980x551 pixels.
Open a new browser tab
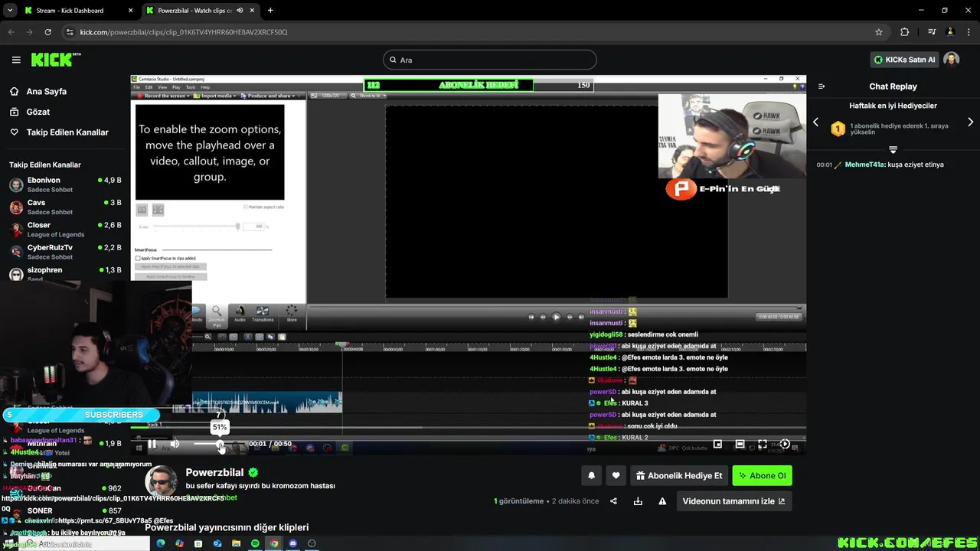click(270, 11)
